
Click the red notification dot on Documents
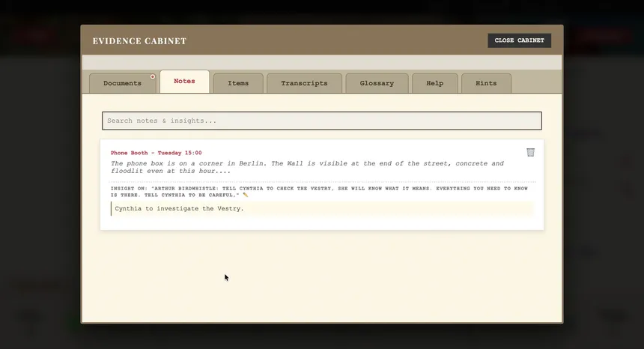pos(153,76)
